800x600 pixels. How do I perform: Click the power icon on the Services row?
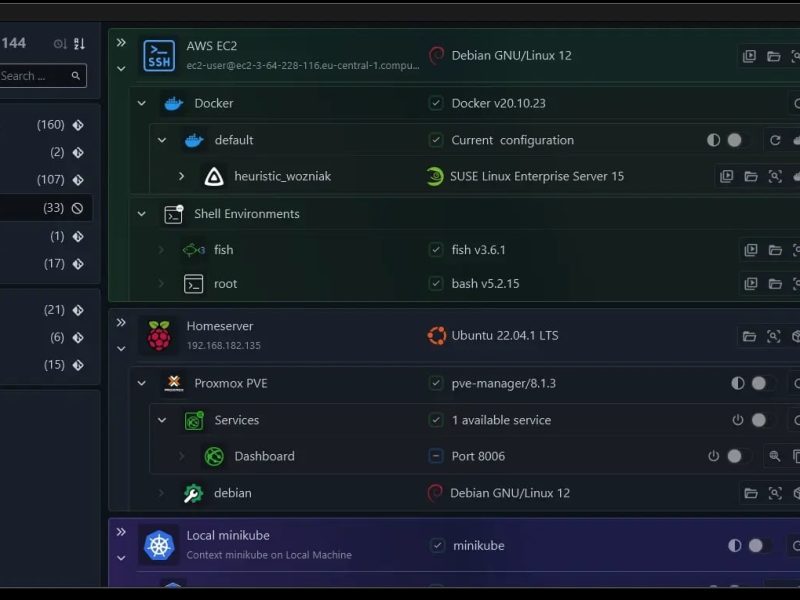[x=740, y=420]
